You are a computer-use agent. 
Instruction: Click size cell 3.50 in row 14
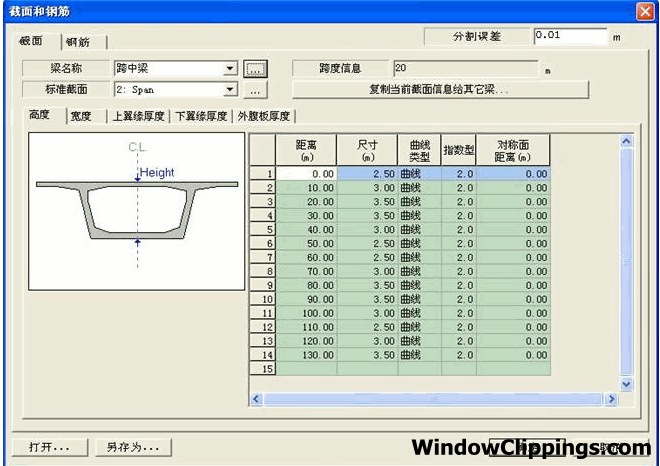[367, 355]
